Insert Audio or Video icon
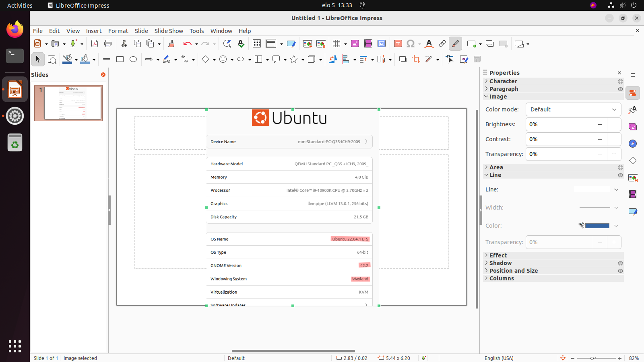 coord(368,44)
